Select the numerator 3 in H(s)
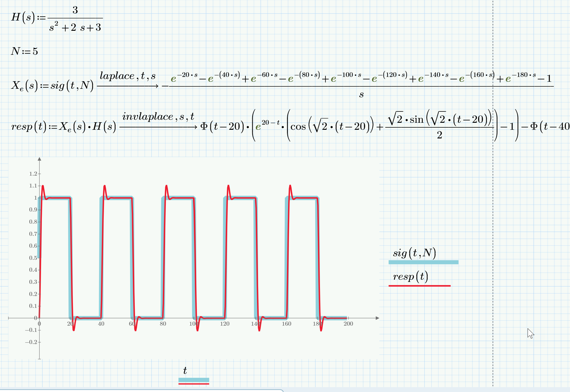Screen dimensions: 570x392 pos(75,10)
